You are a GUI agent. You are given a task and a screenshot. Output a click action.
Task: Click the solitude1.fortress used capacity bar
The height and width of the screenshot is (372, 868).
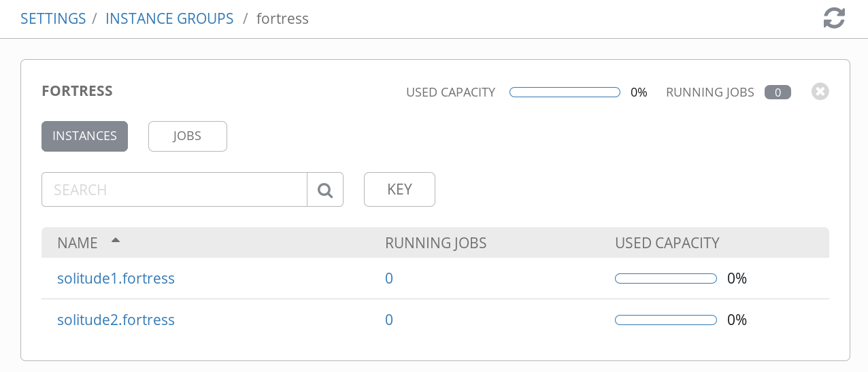click(x=665, y=279)
